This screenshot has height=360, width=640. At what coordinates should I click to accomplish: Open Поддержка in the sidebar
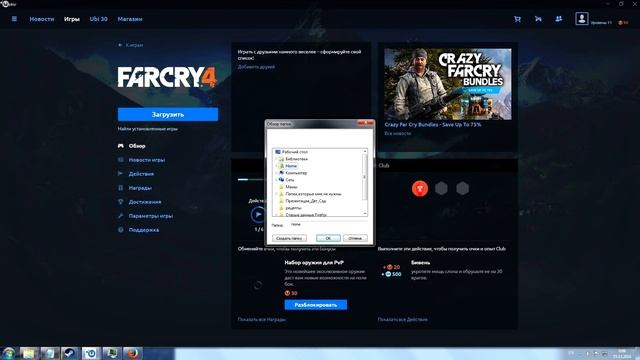pos(144,230)
